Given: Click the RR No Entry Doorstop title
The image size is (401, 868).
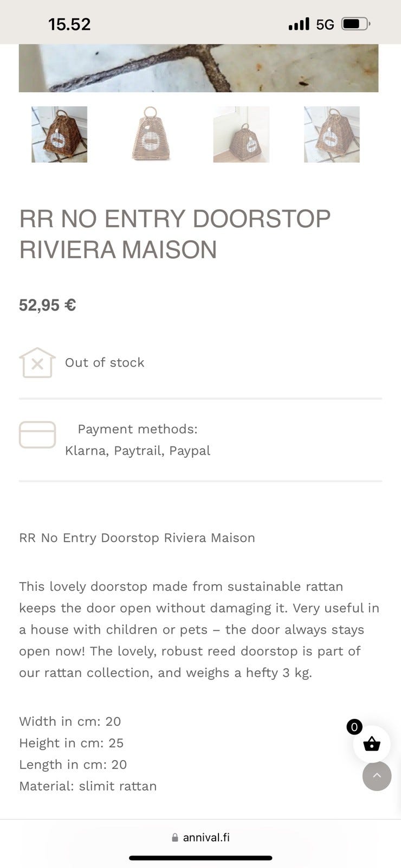Looking at the screenshot, I should pos(174,234).
